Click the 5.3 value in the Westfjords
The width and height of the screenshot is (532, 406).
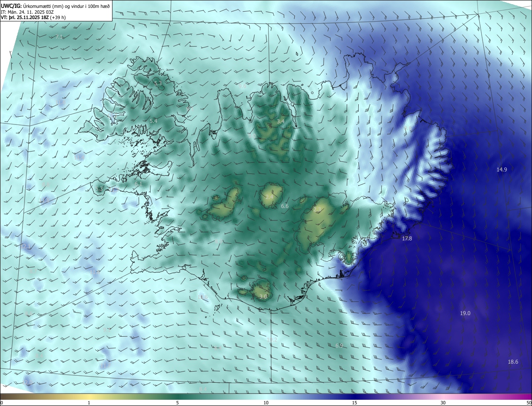[x=158, y=83]
